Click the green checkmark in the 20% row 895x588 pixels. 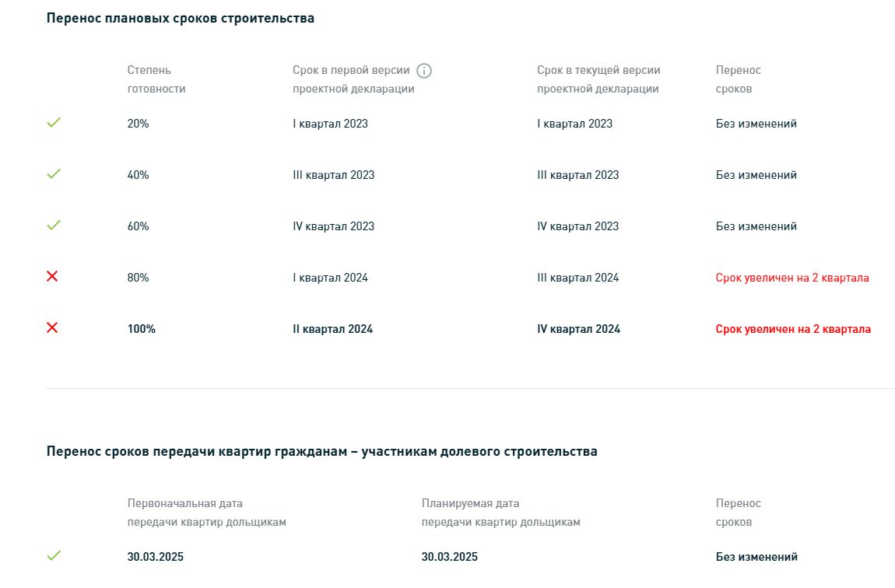[x=54, y=122]
